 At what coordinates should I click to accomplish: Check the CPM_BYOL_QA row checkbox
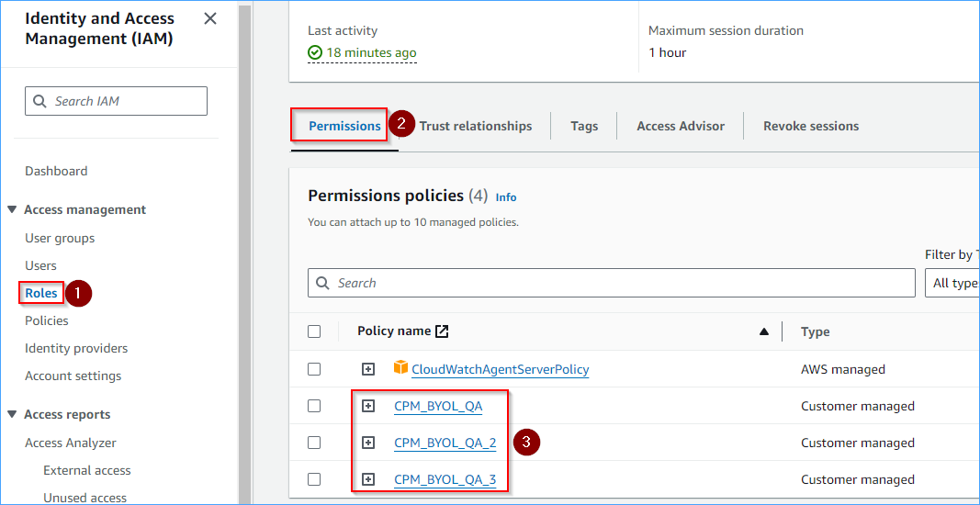click(x=314, y=406)
